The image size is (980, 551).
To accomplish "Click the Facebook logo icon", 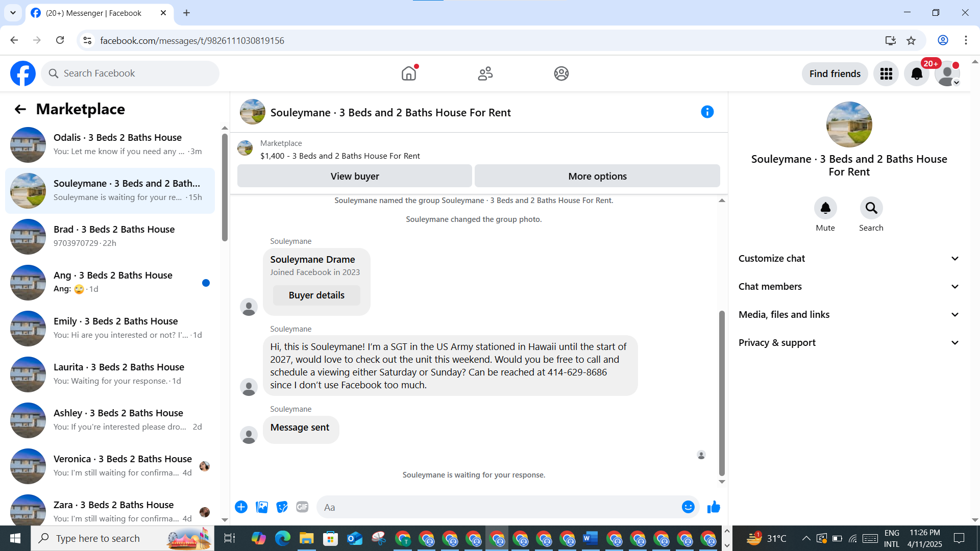I will tap(23, 73).
